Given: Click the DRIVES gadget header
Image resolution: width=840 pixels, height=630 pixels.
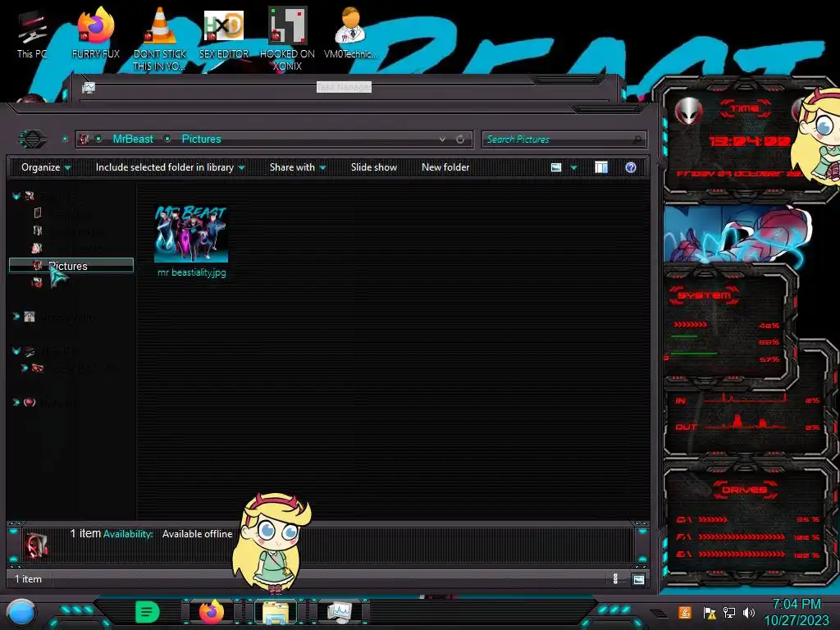Looking at the screenshot, I should 743,490.
